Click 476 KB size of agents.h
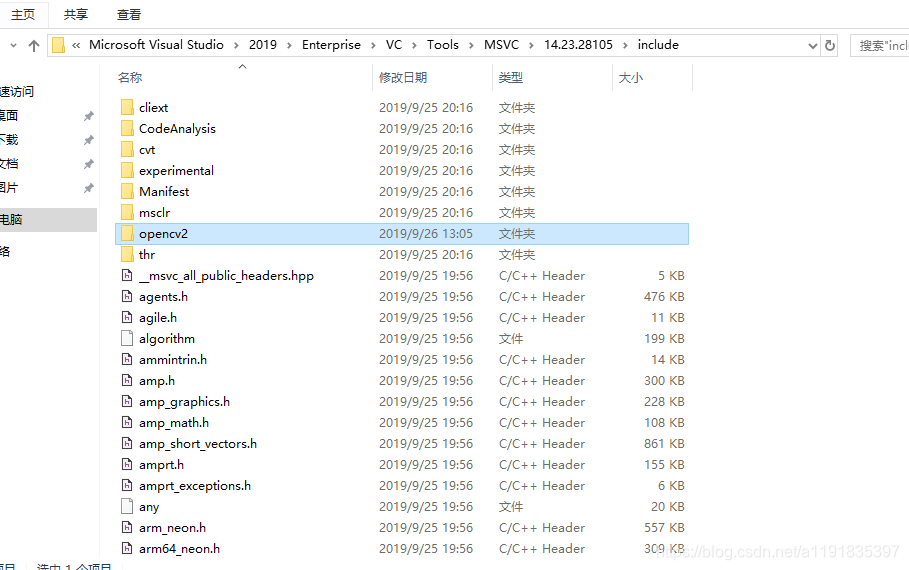This screenshot has height=570, width=909. pos(664,296)
